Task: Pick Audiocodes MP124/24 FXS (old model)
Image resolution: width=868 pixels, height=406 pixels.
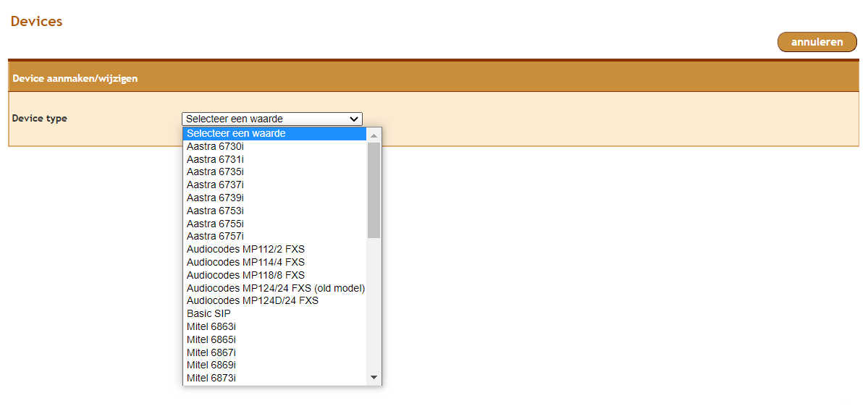Action: (x=274, y=287)
